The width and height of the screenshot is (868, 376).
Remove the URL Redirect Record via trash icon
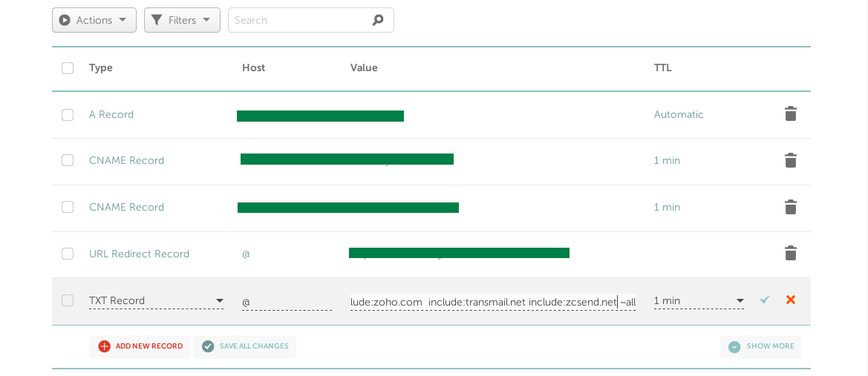tap(791, 254)
